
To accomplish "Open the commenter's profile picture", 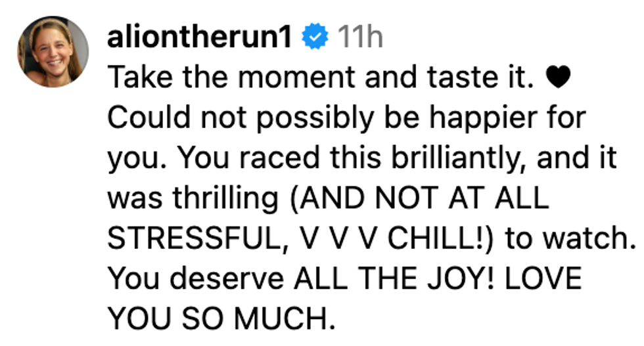I will 53,52.
